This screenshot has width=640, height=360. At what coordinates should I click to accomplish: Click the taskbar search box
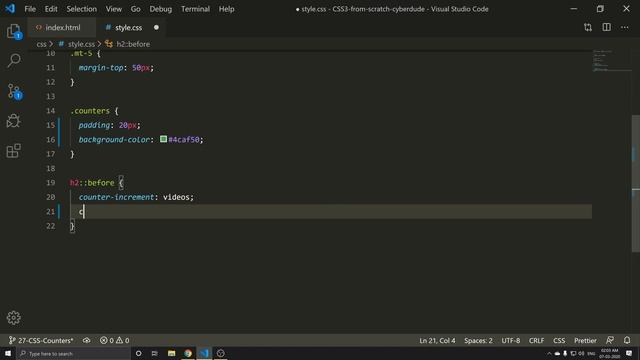tap(73, 353)
